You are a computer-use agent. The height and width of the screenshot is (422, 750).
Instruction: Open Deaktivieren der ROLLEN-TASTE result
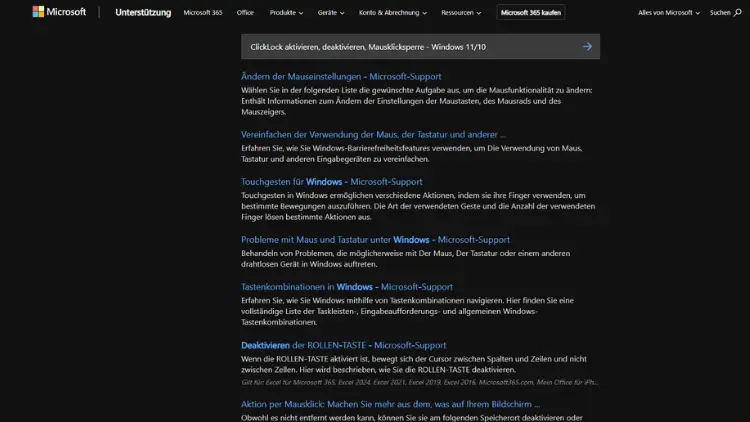click(x=343, y=345)
